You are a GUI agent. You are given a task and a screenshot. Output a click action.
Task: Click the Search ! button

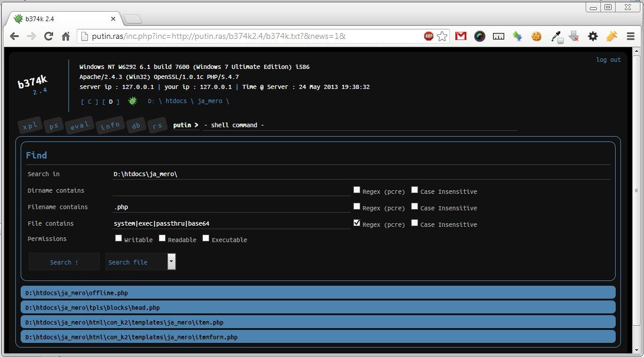pyautogui.click(x=64, y=262)
